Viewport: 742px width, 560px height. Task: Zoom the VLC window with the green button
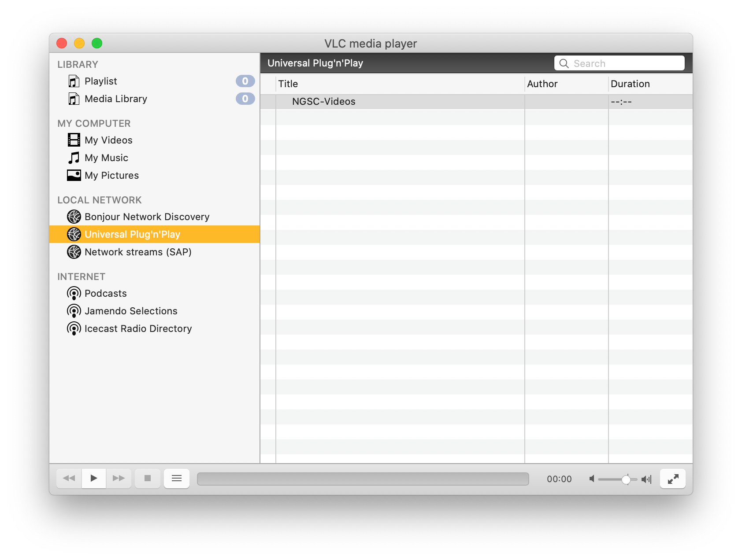coord(97,43)
